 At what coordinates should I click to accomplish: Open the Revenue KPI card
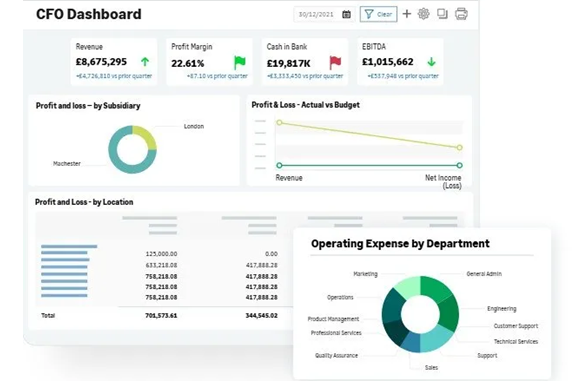(114, 62)
